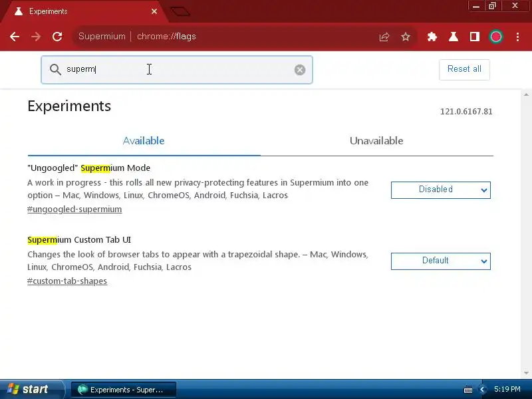Select the Experiments taskbar button

(124, 390)
